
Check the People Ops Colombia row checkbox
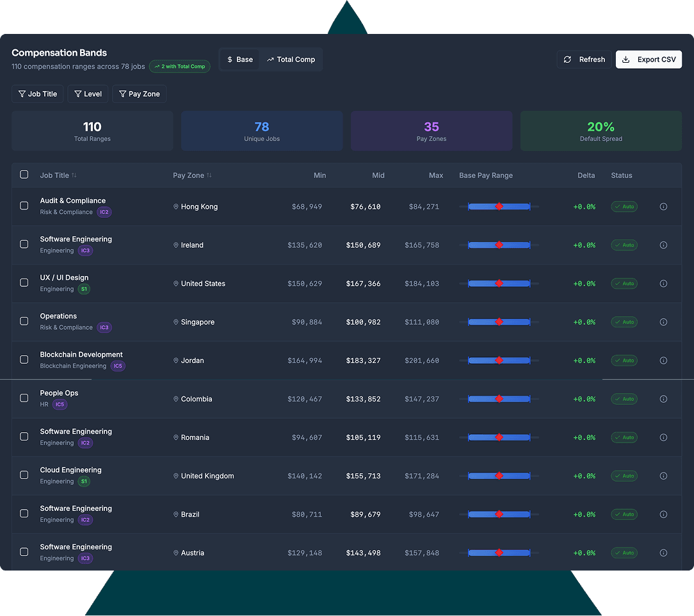point(24,398)
